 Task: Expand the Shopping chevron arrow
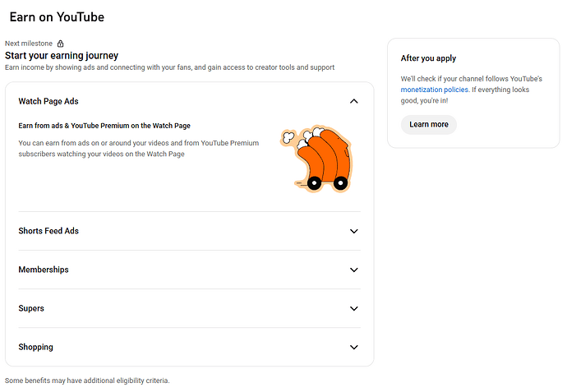(x=353, y=347)
